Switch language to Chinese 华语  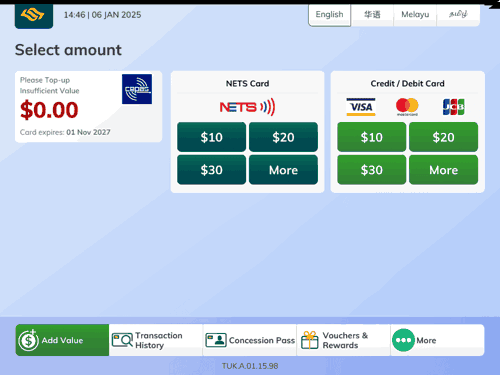(x=372, y=15)
